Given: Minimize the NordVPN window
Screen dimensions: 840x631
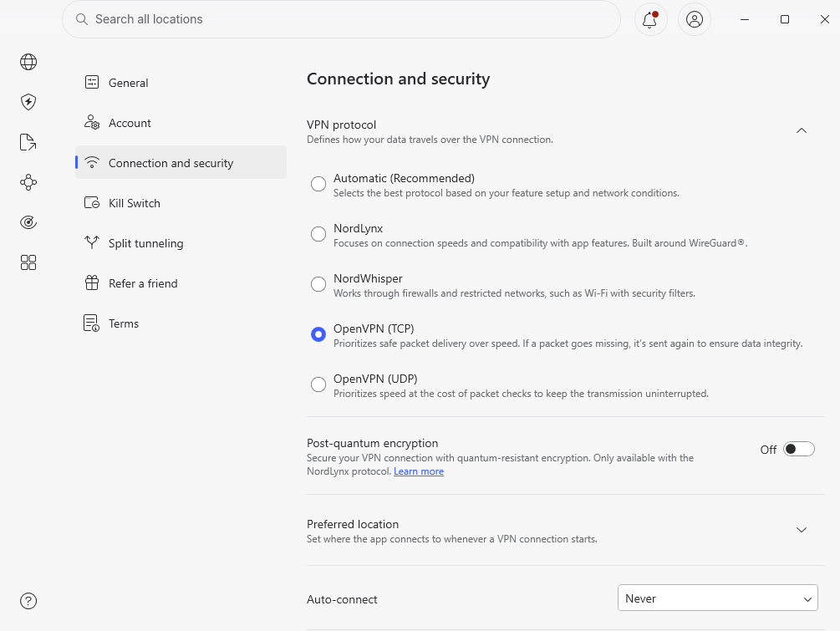Looking at the screenshot, I should pos(745,19).
